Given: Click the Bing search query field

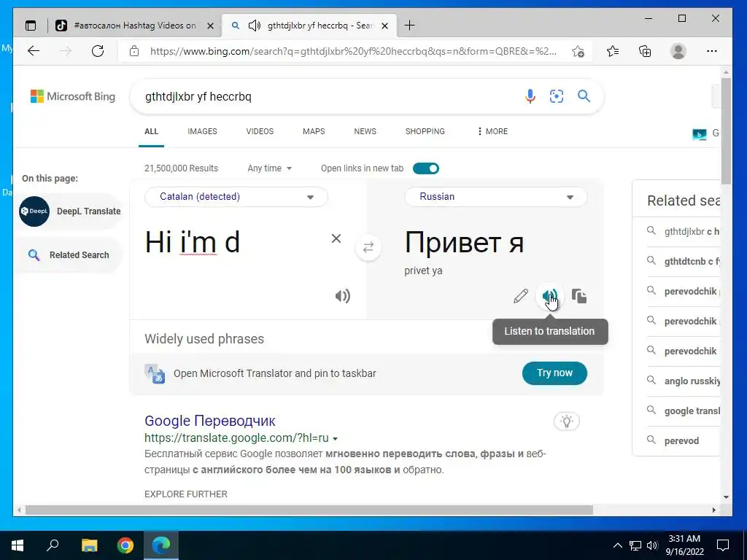Looking at the screenshot, I should click(x=329, y=97).
